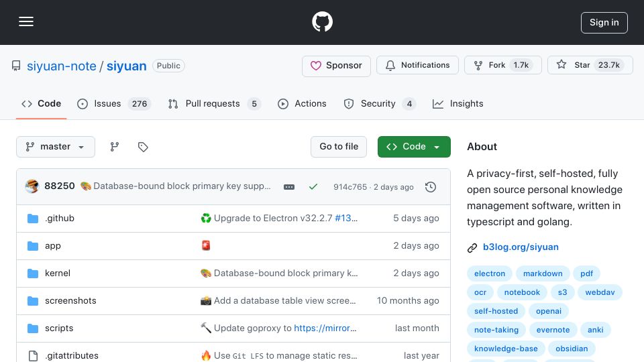644x362 pixels.
Task: Open the Actions tab
Action: (x=302, y=104)
